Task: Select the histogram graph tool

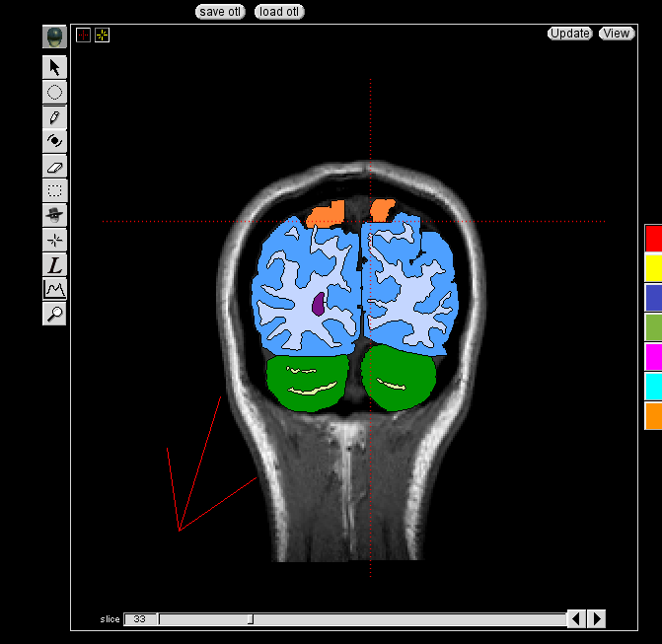Action: pyautogui.click(x=54, y=289)
